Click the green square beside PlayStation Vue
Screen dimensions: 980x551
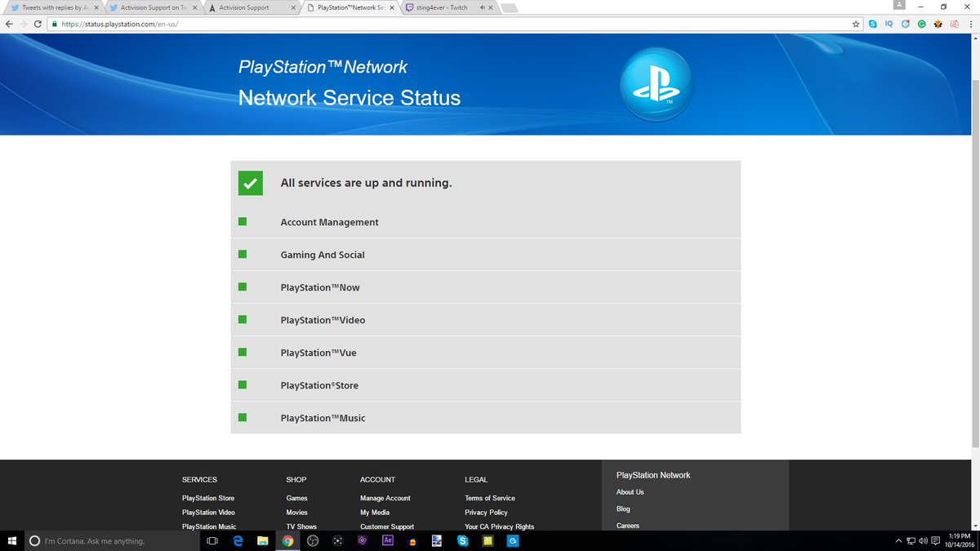pyautogui.click(x=243, y=352)
